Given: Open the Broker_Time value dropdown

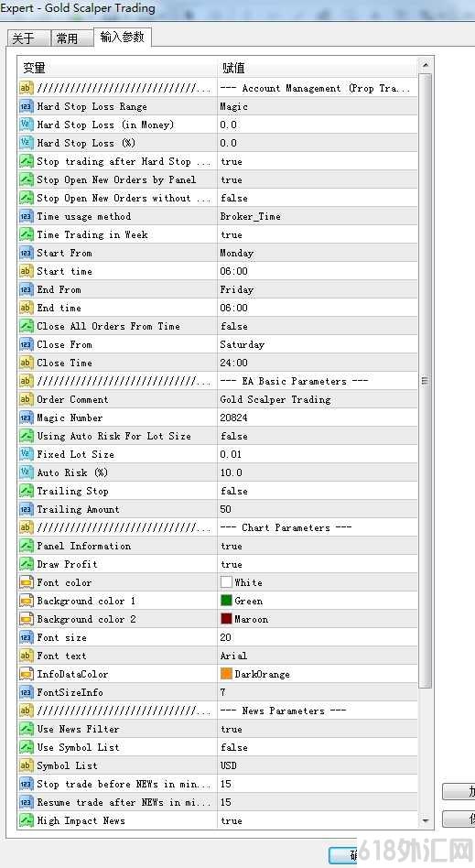Looking at the screenshot, I should [318, 216].
